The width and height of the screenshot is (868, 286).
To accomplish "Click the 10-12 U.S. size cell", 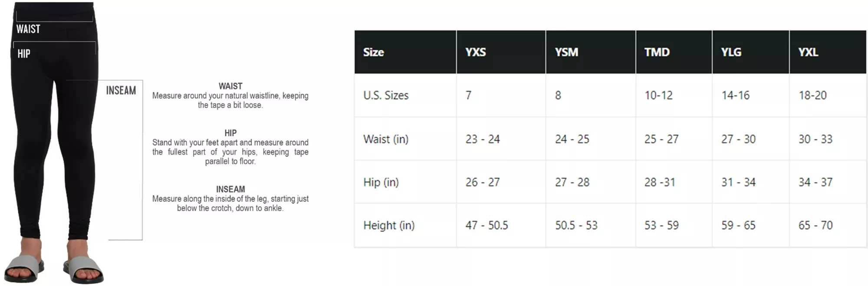I will click(x=658, y=95).
